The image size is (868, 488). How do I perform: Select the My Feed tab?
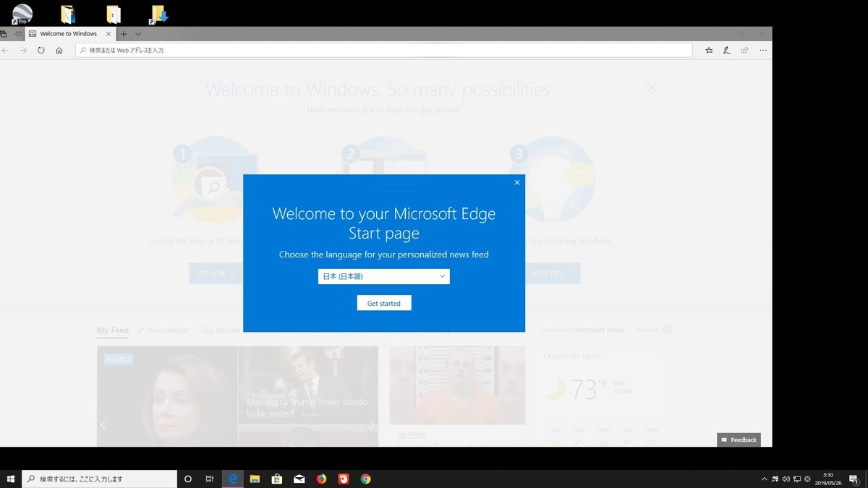point(113,330)
